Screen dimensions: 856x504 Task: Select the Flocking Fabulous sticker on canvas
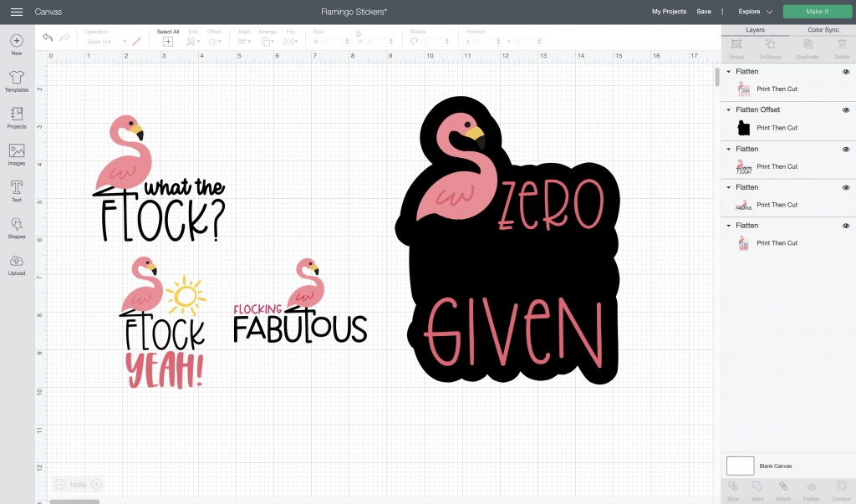click(x=300, y=301)
